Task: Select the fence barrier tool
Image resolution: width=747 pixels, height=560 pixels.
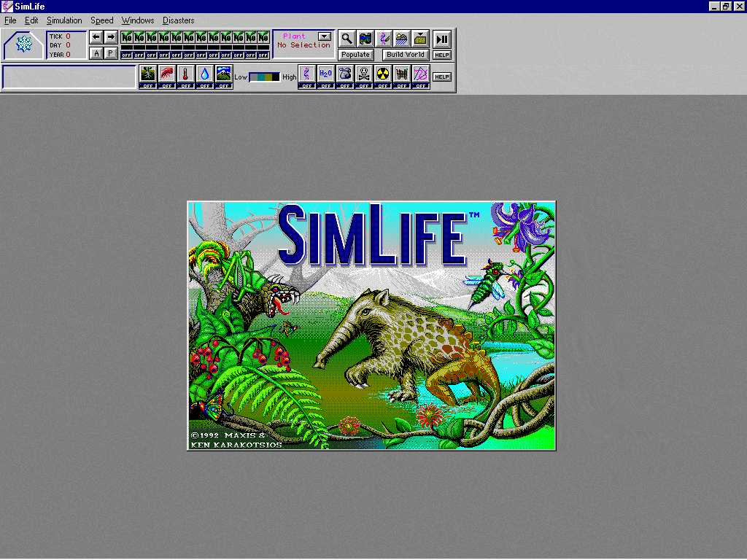Action: point(402,74)
